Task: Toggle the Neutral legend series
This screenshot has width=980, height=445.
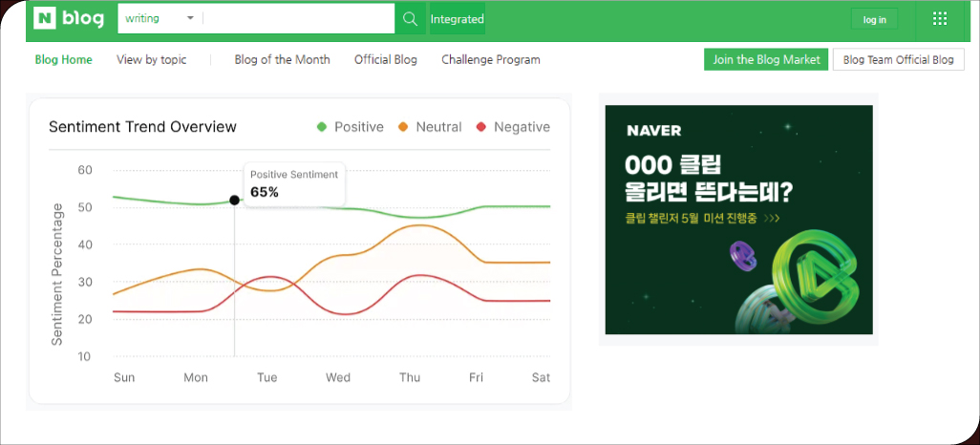Action: point(430,127)
